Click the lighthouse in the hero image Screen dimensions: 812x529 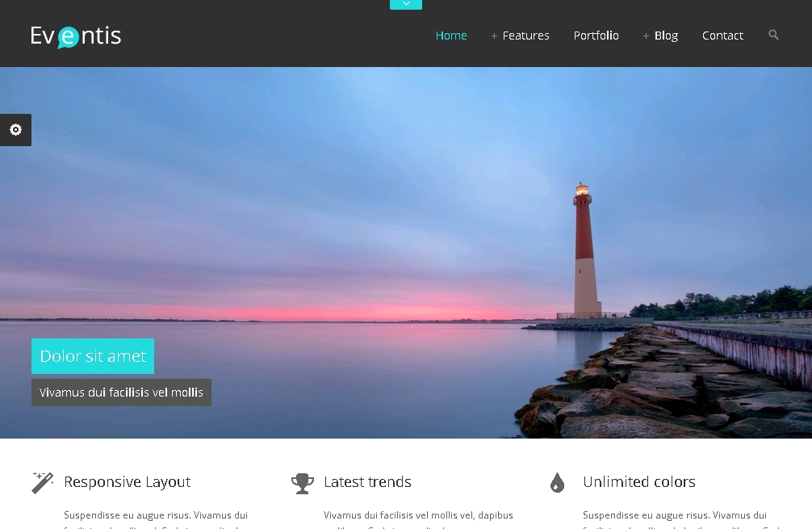coord(585,250)
